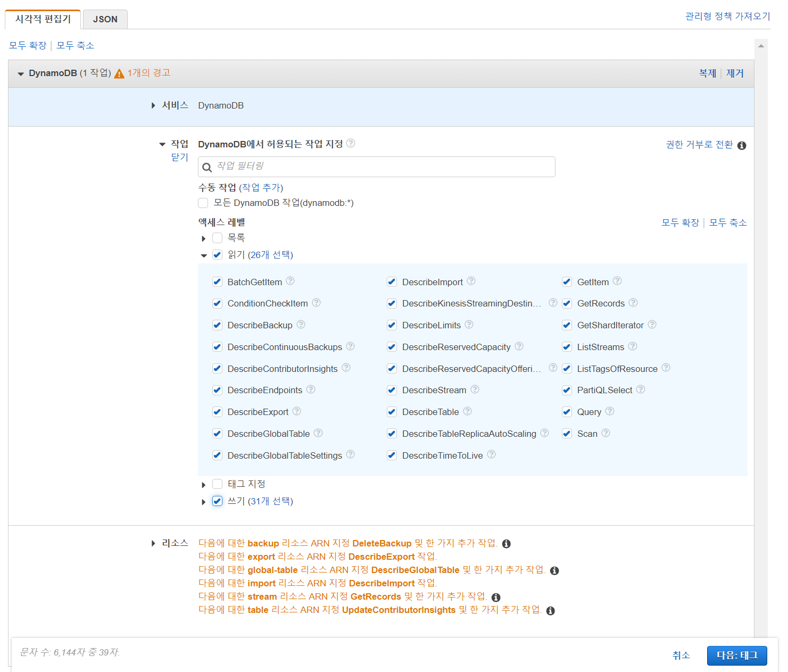
Task: Switch to the JSON tab
Action: click(105, 19)
